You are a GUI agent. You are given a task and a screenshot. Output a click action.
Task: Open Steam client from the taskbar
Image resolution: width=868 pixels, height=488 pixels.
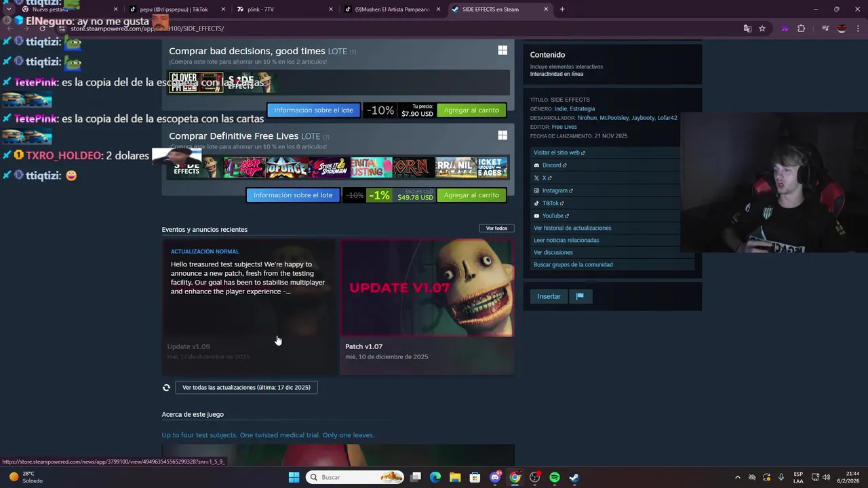(574, 477)
